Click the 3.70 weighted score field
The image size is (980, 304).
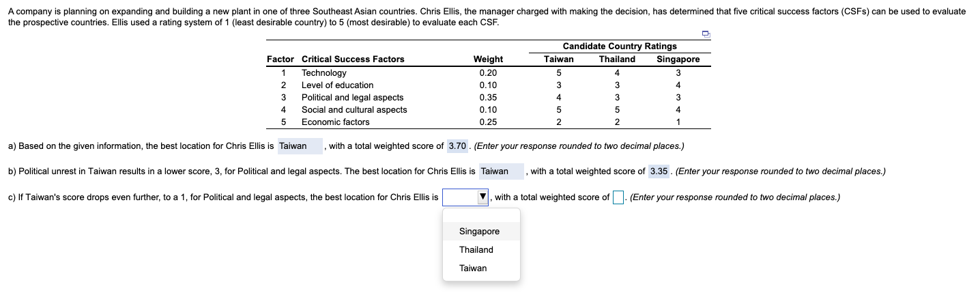pyautogui.click(x=457, y=146)
